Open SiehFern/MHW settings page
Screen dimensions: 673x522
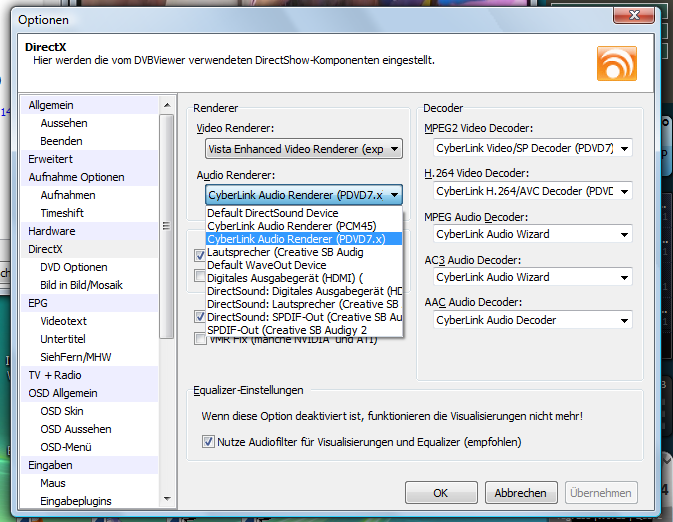90,358
